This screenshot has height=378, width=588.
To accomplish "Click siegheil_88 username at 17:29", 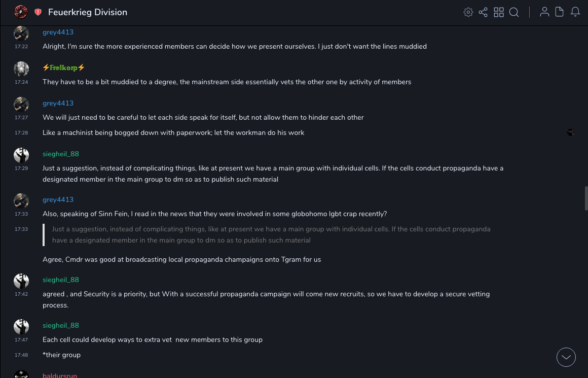I will (x=61, y=154).
